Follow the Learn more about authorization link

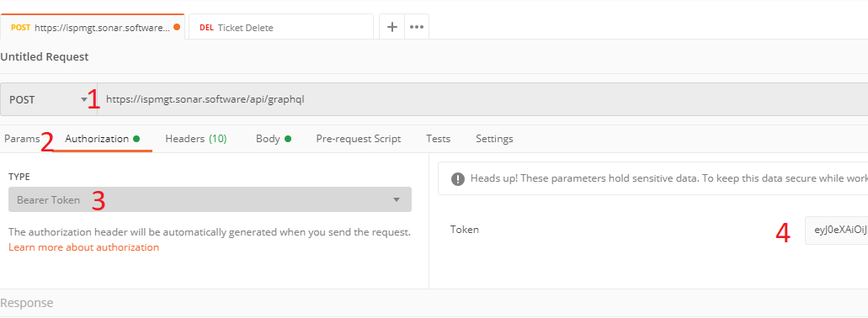tap(83, 247)
